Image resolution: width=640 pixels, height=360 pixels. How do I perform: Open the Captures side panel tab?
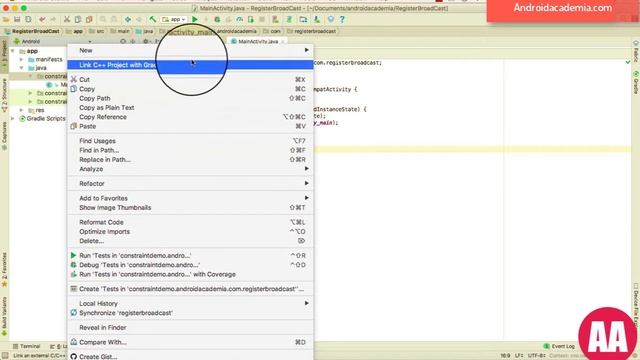4,136
